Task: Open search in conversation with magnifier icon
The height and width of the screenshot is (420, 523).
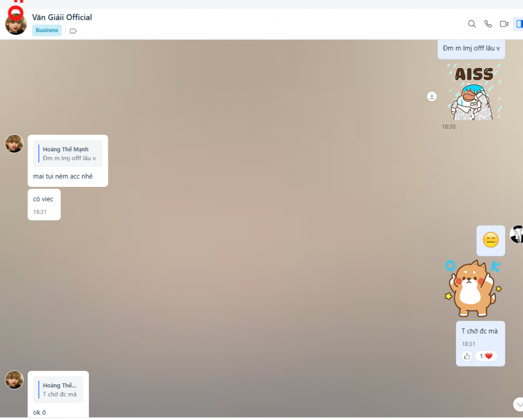Action: pyautogui.click(x=472, y=24)
